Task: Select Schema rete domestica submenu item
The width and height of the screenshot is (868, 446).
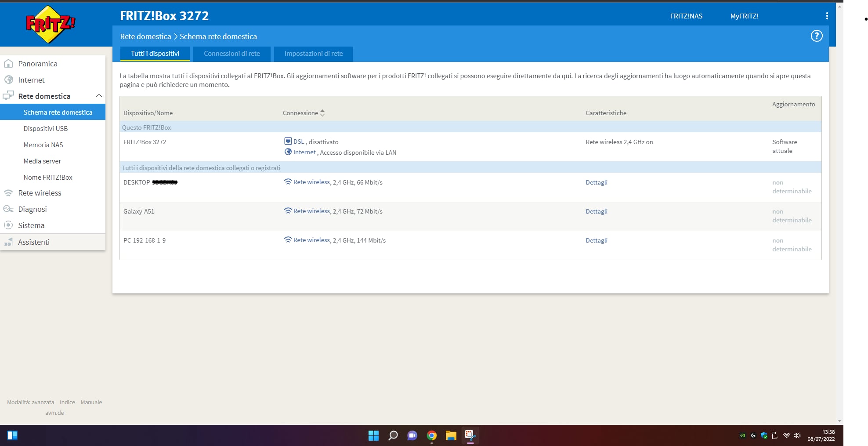Action: 53,112
